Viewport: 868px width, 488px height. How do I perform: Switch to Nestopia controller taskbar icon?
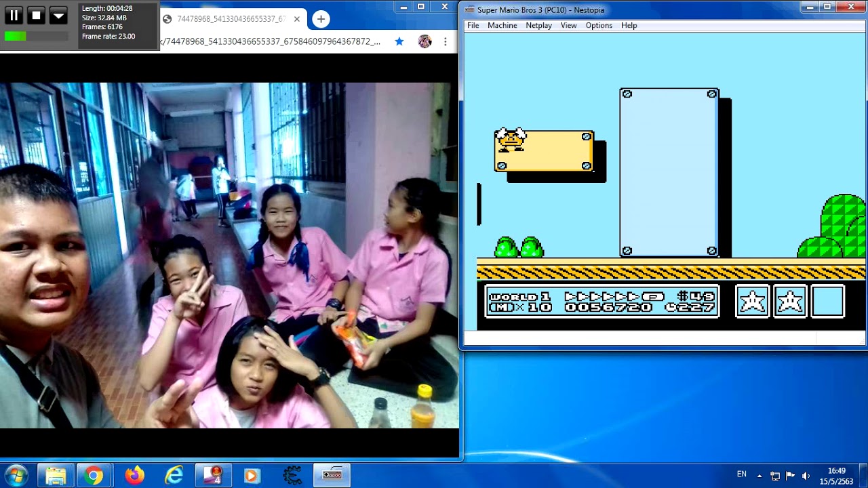click(x=332, y=476)
